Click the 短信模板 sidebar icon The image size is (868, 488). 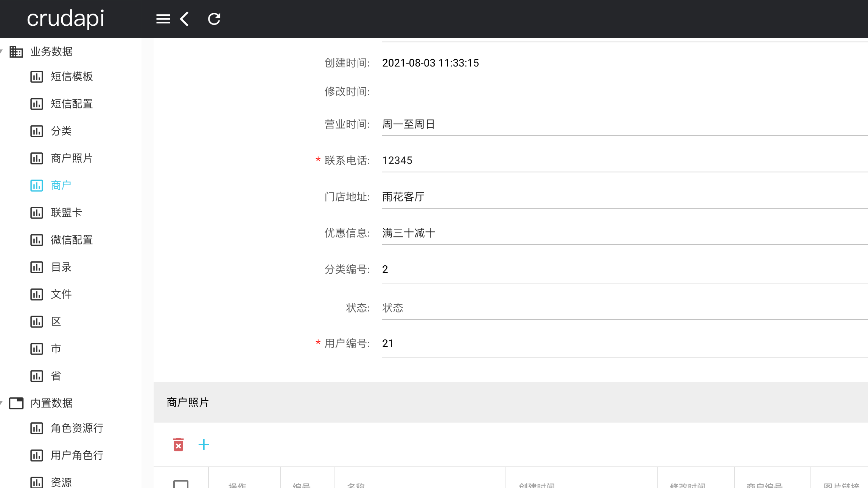[x=36, y=76]
